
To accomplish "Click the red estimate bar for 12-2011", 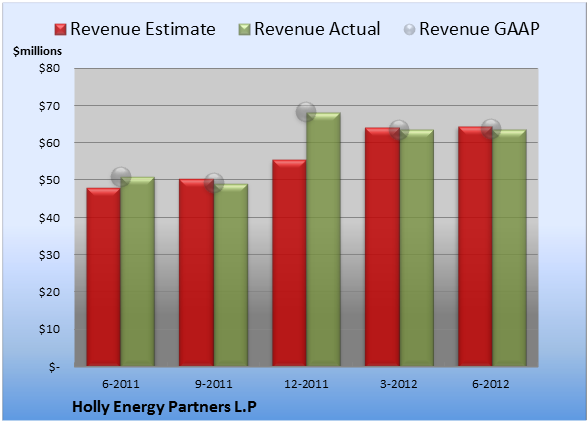I will (289, 263).
